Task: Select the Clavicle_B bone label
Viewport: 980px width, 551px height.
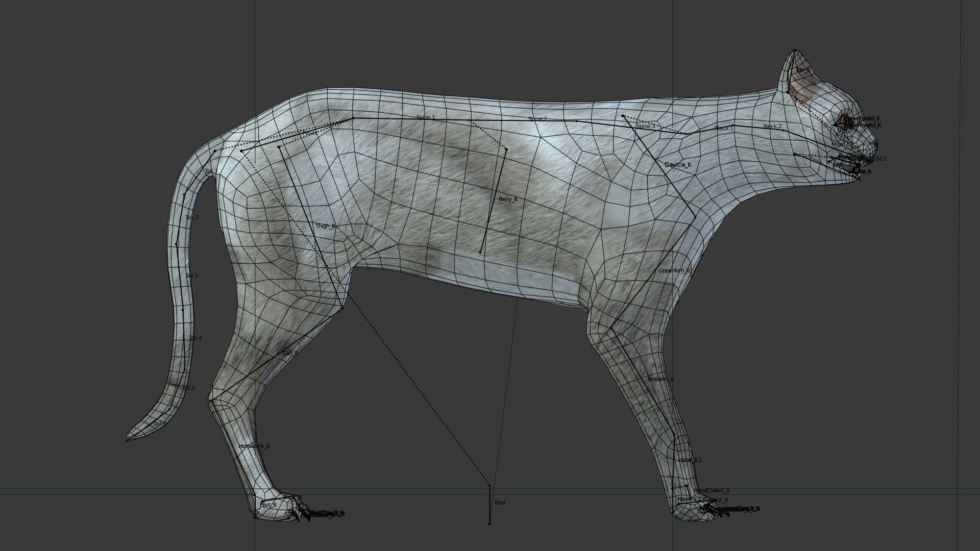Action: pyautogui.click(x=678, y=165)
